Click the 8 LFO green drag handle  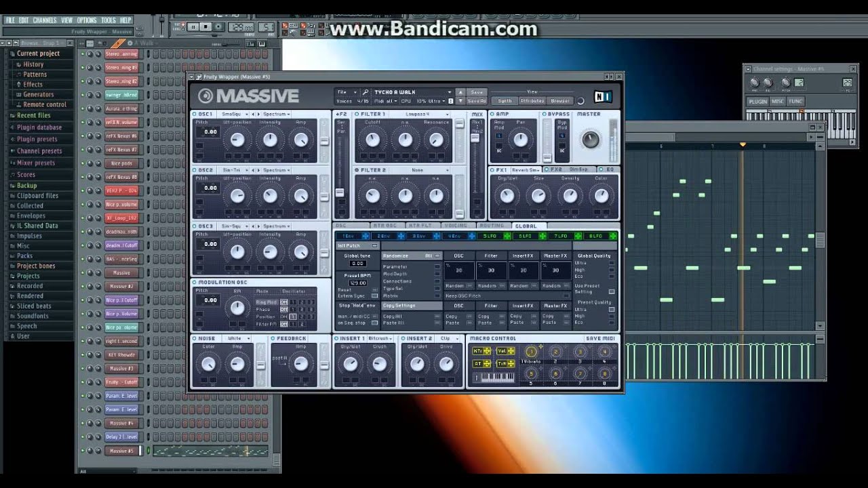click(x=613, y=236)
